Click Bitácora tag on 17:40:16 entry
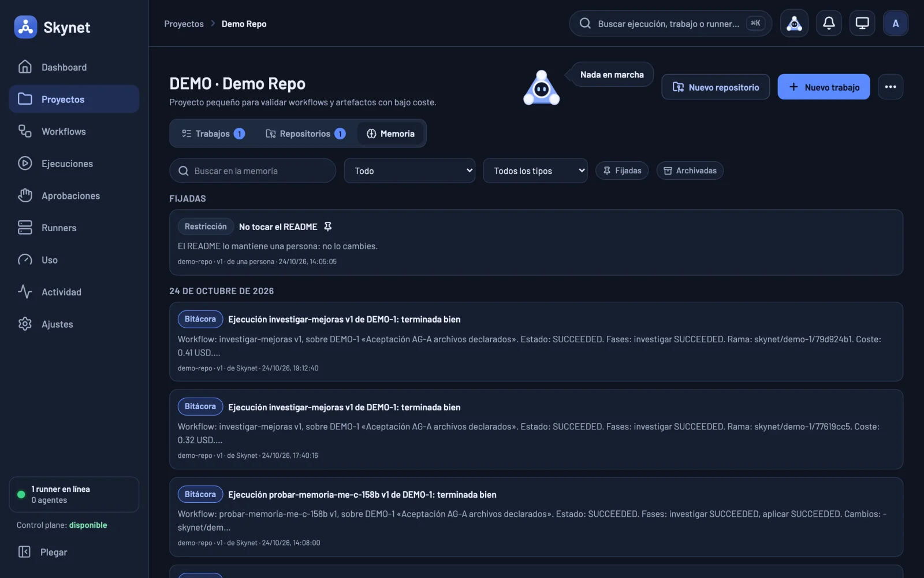The width and height of the screenshot is (924, 578). pyautogui.click(x=200, y=406)
